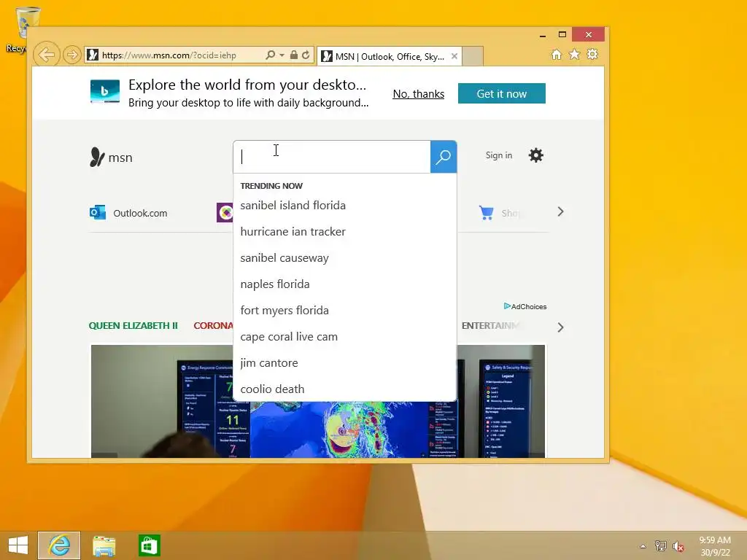Open the Outlook.com shortcut

click(128, 213)
